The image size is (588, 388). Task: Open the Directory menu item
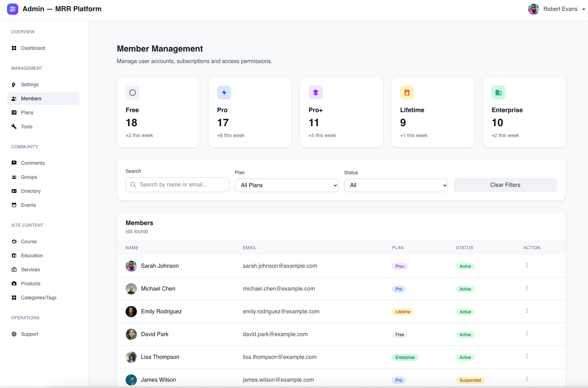point(31,191)
